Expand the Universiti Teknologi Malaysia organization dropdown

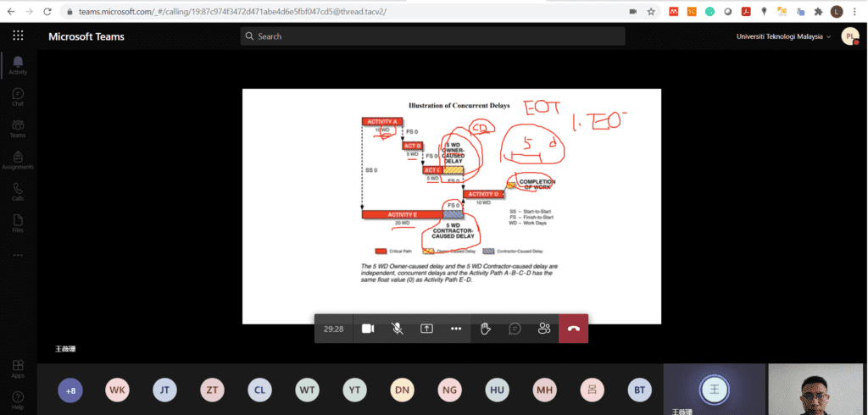(783, 36)
